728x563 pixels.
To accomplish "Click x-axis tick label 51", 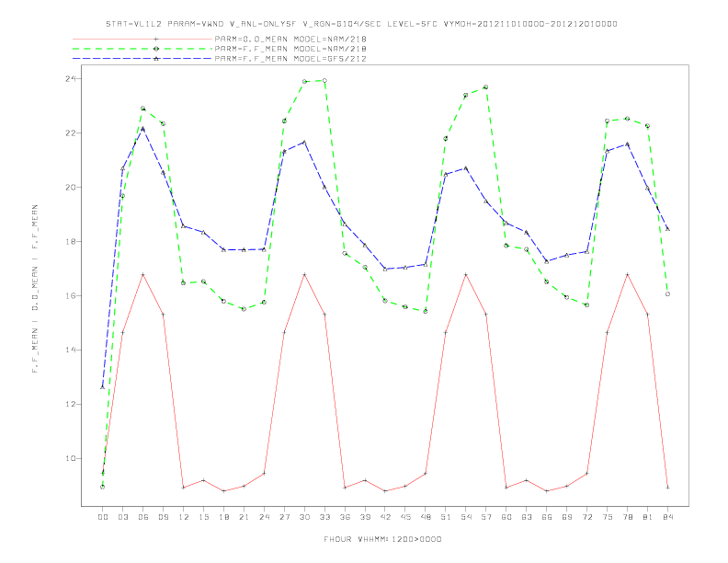I will click(x=446, y=517).
